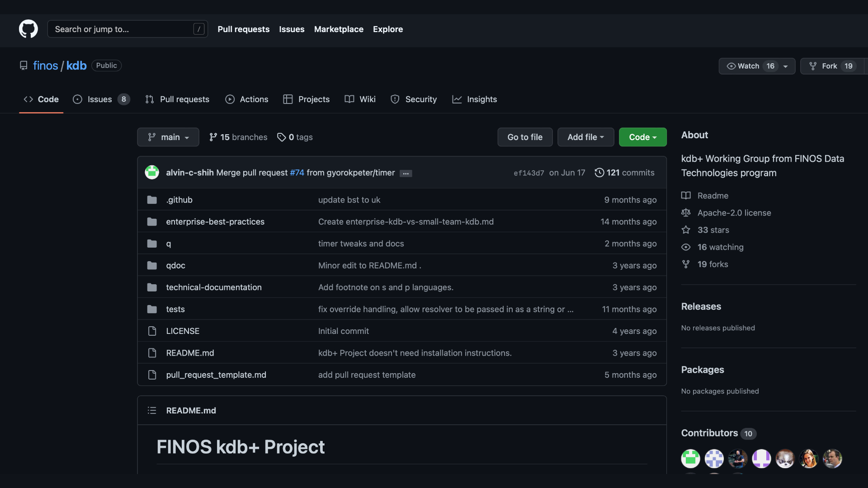868x488 pixels.
Task: Open the Insights tab
Action: [x=475, y=99]
